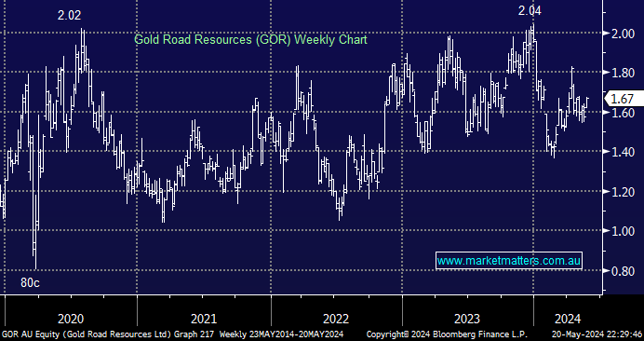Open the www.marketmatters.com.au link
Image resolution: width=644 pixels, height=341 pixels.
509,261
